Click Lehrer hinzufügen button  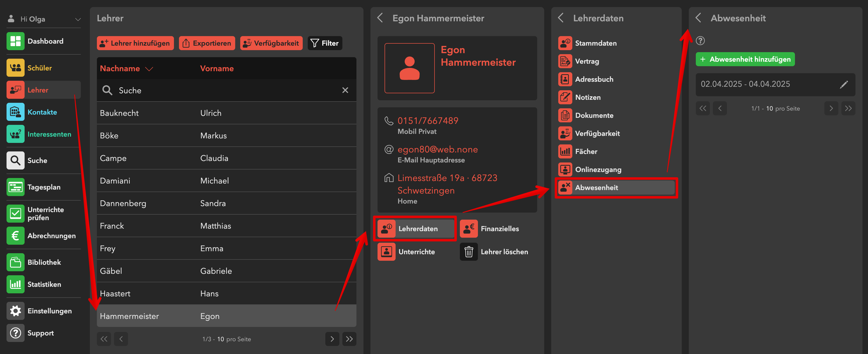[x=136, y=43]
